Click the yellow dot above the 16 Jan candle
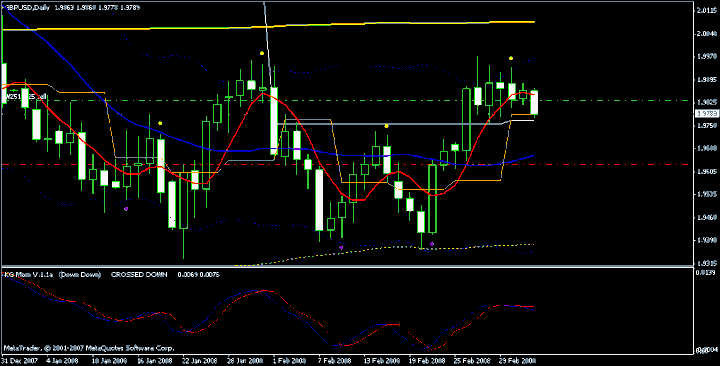Viewport: 720px width, 366px height. point(160,123)
